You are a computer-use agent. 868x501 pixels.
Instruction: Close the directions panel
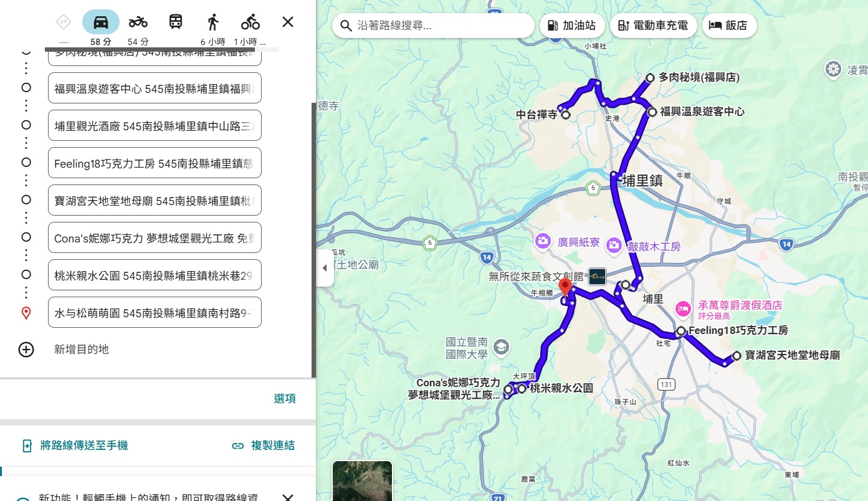(x=287, y=22)
